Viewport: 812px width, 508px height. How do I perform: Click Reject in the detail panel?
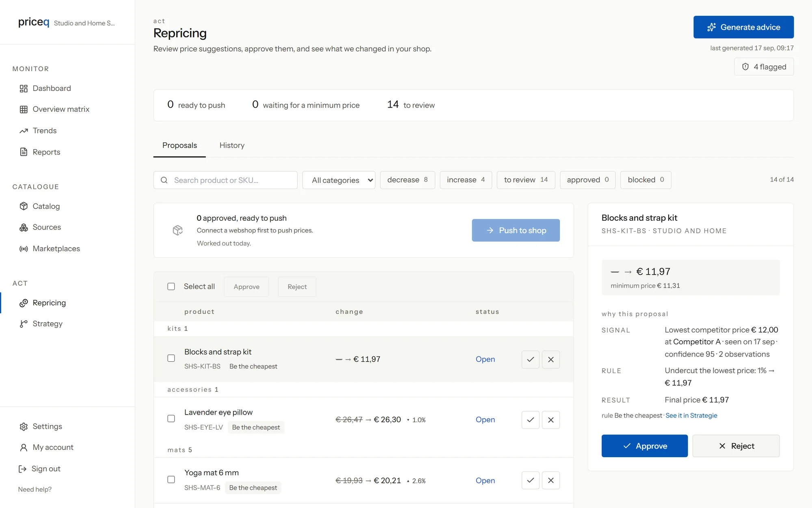[736, 446]
